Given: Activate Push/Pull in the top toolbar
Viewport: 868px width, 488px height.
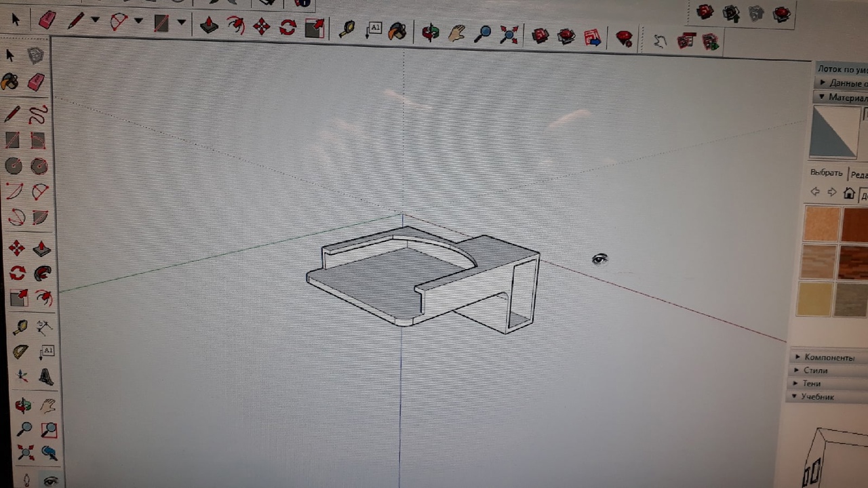Looking at the screenshot, I should click(208, 26).
